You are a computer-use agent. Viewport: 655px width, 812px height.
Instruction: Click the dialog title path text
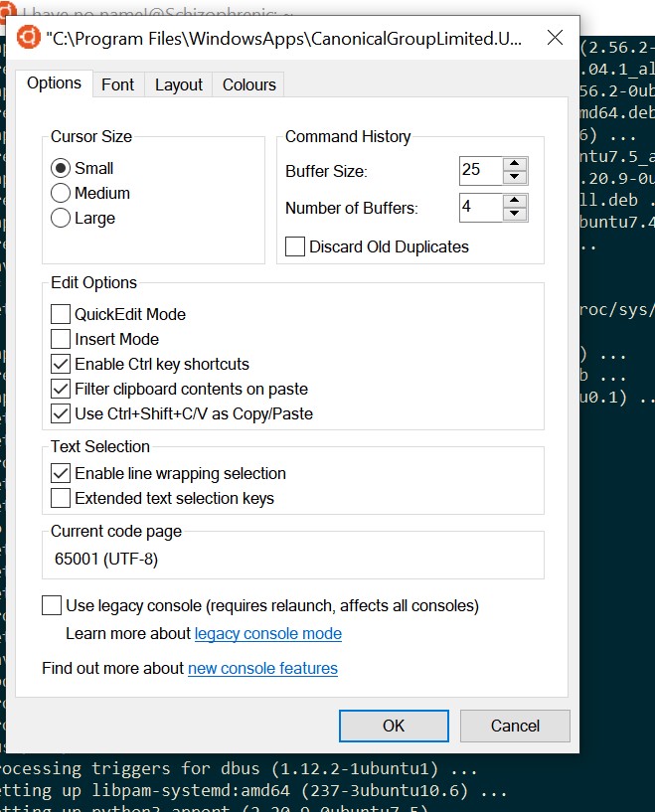(283, 39)
